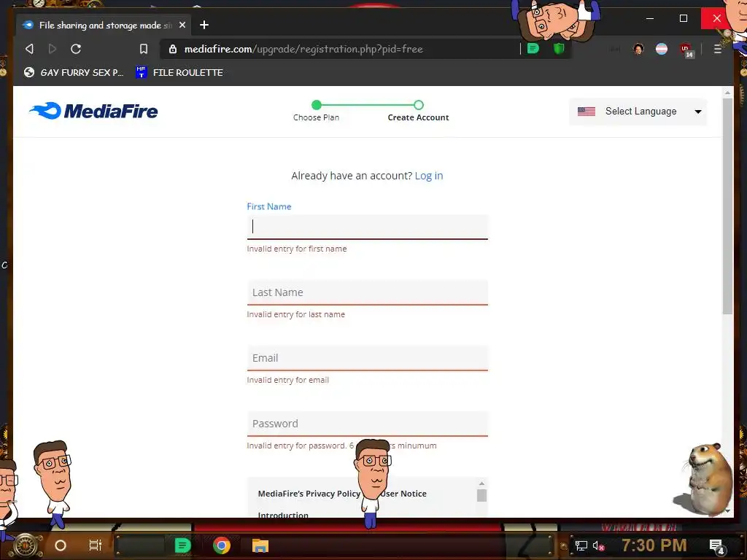Image resolution: width=747 pixels, height=560 pixels.
Task: Open uBlock Origin extension showing 14
Action: (686, 50)
